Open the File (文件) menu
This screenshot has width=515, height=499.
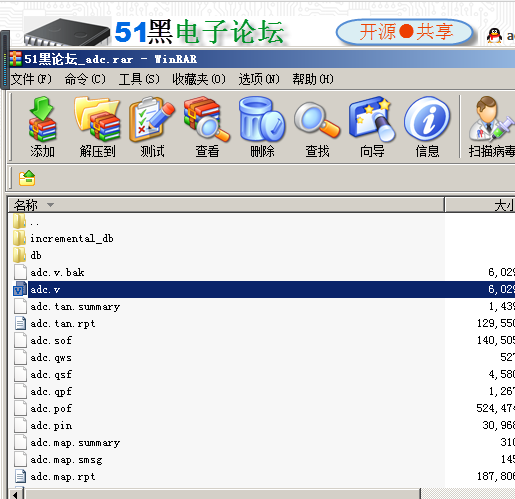pyautogui.click(x=31, y=79)
